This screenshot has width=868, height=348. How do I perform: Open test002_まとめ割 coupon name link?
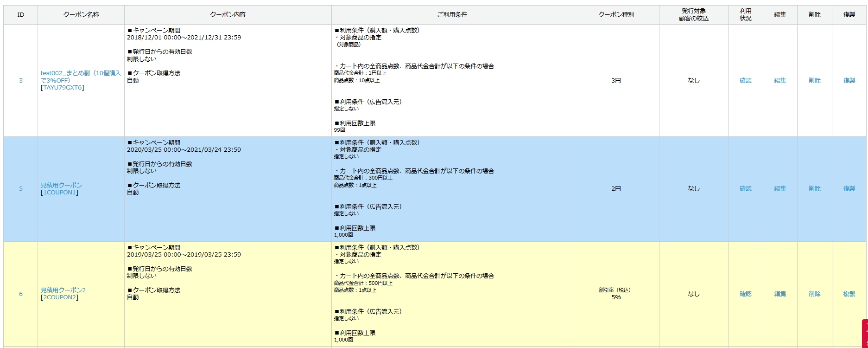coord(80,77)
